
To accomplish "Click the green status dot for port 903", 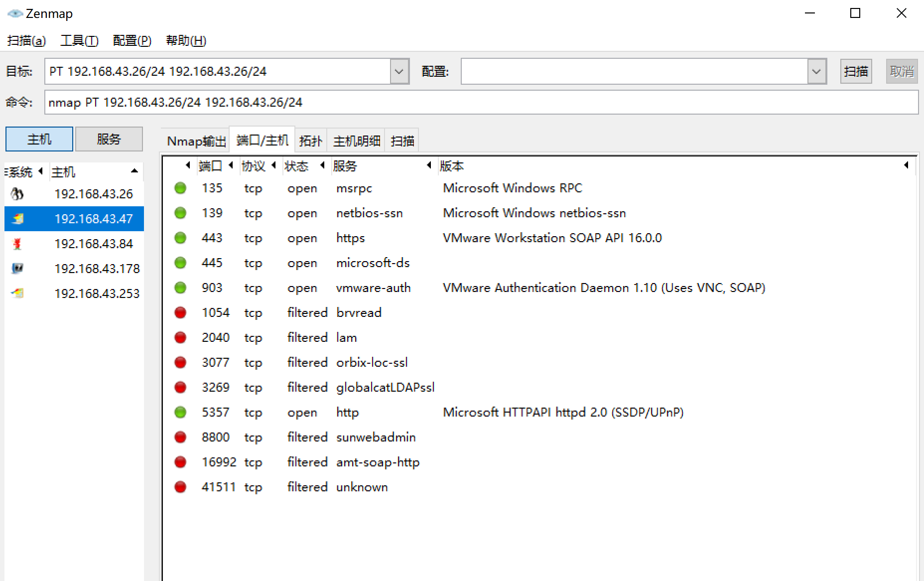I will (180, 288).
